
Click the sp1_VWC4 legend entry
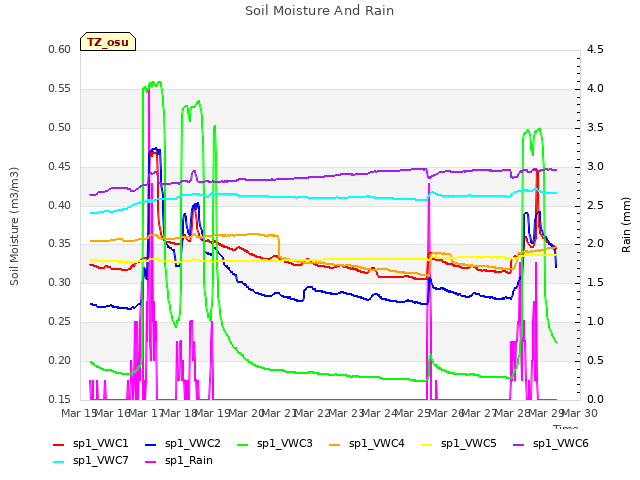click(367, 444)
